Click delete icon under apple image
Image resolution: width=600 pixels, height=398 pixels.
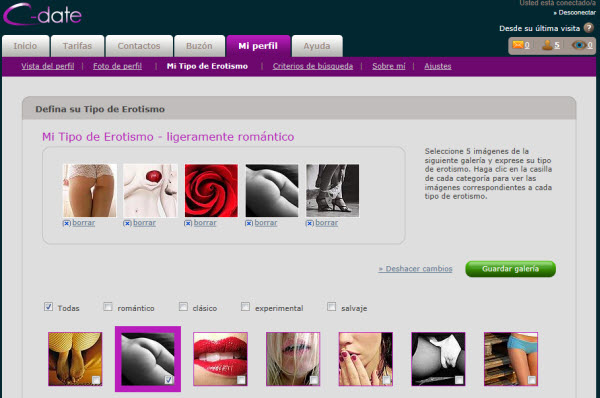coord(127,223)
